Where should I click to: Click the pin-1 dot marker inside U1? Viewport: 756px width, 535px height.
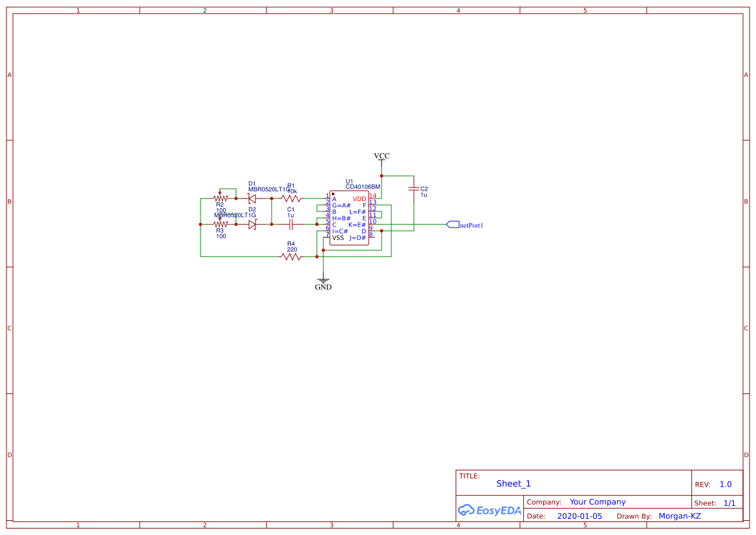[332, 194]
